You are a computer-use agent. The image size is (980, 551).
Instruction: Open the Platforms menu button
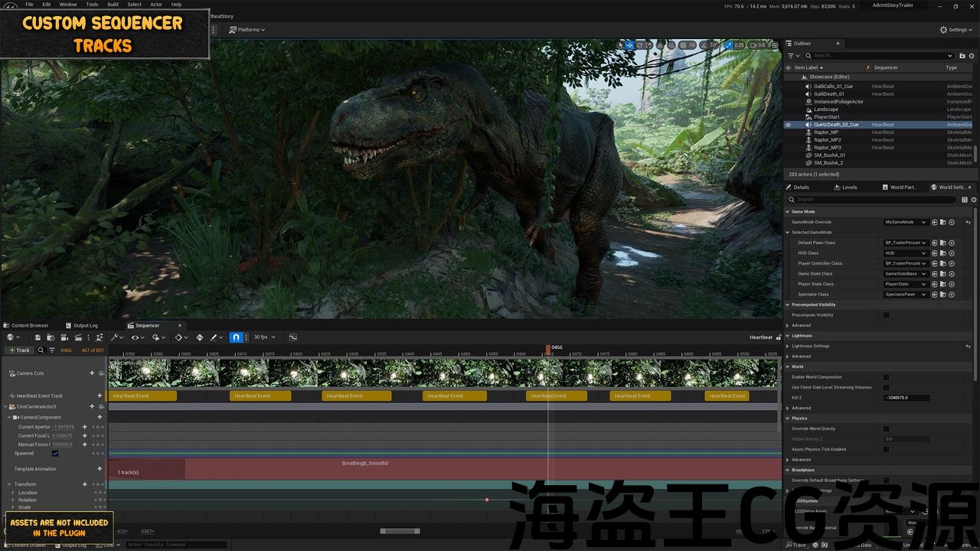[247, 30]
